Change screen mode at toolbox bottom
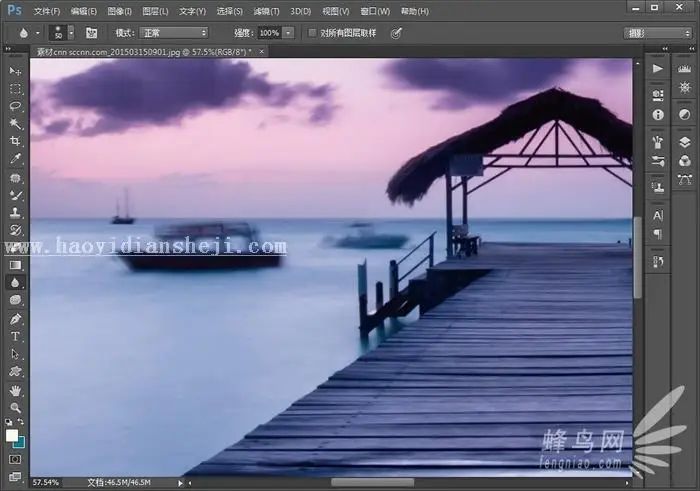Viewport: 700px width, 491px height. (x=15, y=477)
